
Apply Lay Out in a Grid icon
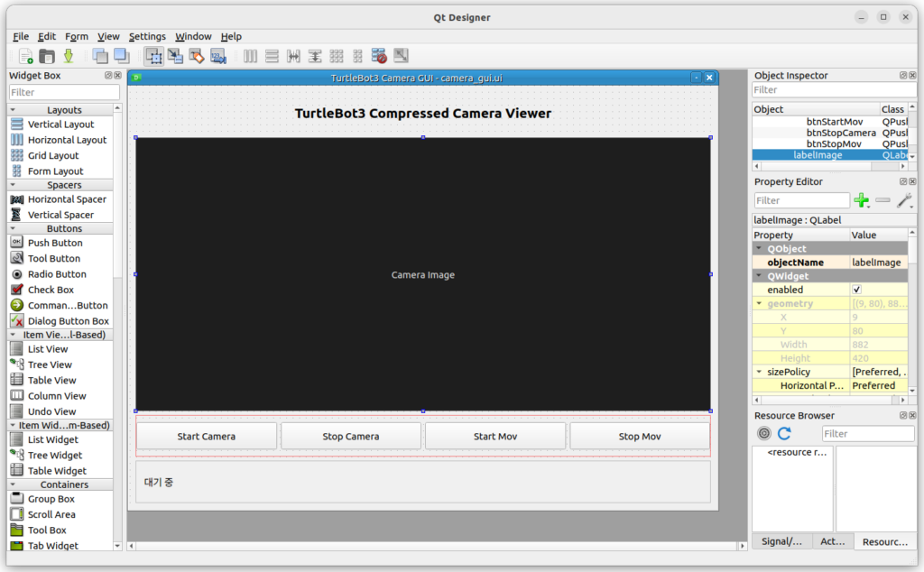337,56
